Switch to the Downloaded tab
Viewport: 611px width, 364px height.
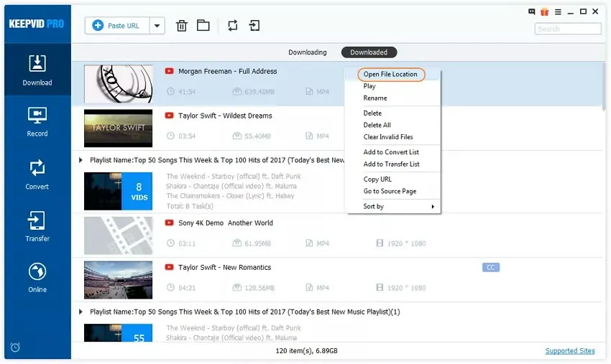[369, 52]
